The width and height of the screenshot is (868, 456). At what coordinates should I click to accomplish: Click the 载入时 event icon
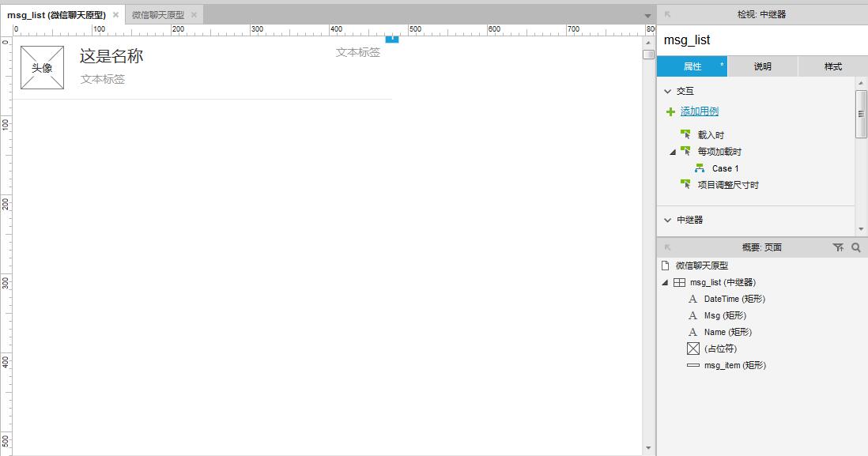click(685, 134)
